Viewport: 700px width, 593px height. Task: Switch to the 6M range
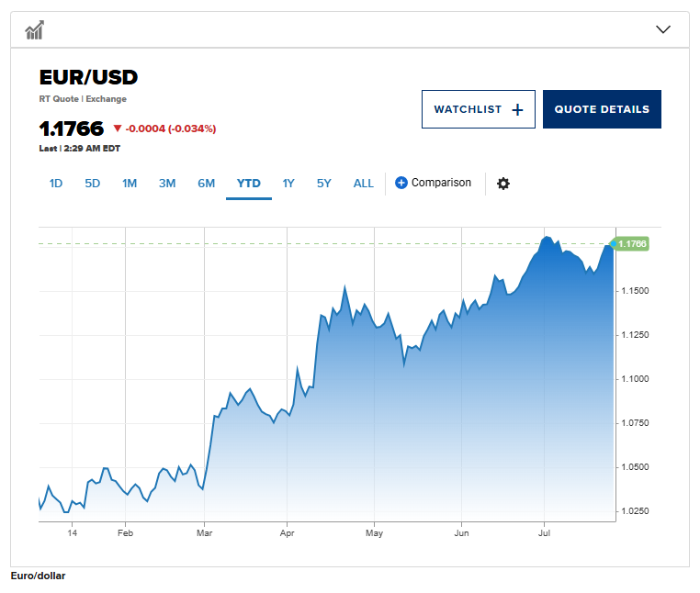click(207, 183)
